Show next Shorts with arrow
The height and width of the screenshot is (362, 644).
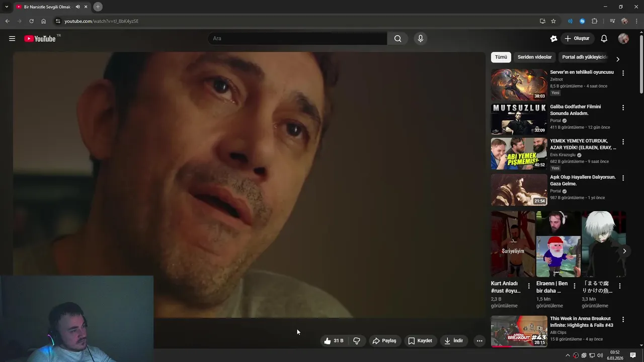[x=624, y=251]
